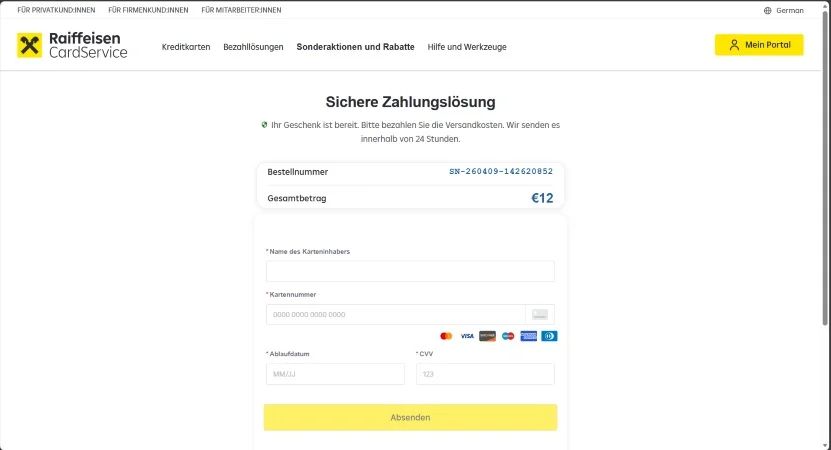This screenshot has width=831, height=450.
Task: Click the Mein Portal button
Action: pos(758,45)
